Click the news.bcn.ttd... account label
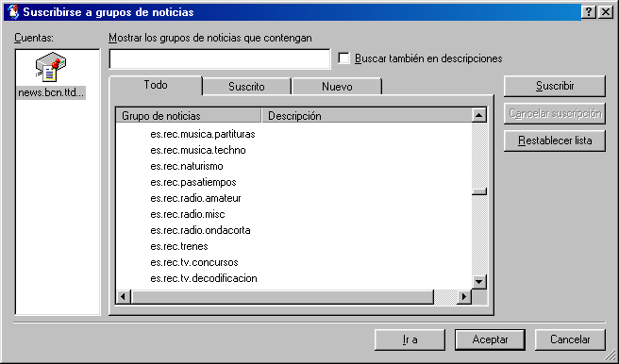This screenshot has height=364, width=619. point(51,92)
